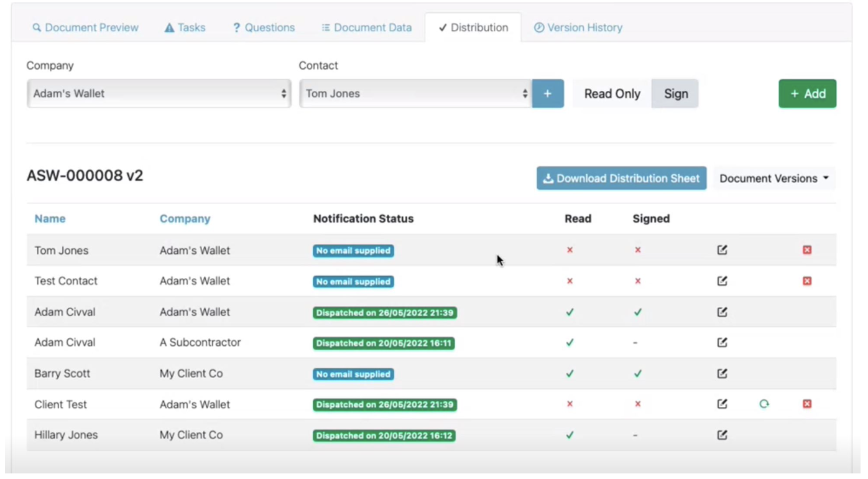The height and width of the screenshot is (479, 868).
Task: Remove Test Contact using red delete icon
Action: pyautogui.click(x=807, y=281)
